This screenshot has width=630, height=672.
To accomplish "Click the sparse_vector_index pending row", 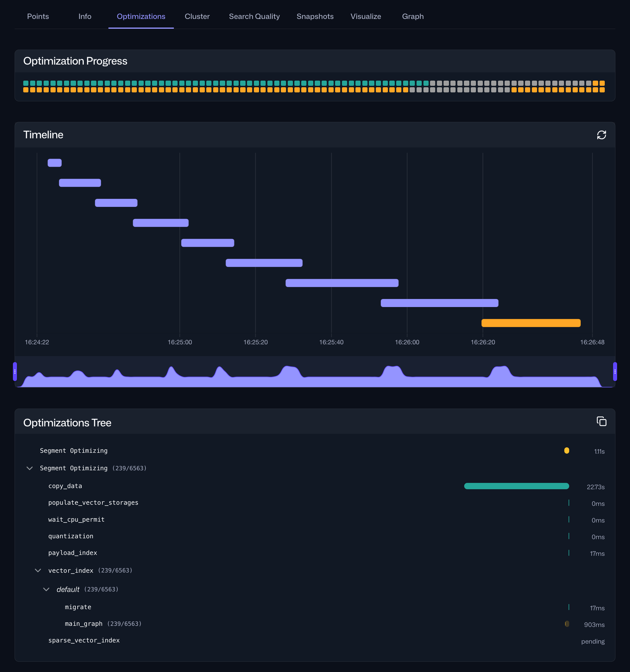I will click(x=84, y=640).
